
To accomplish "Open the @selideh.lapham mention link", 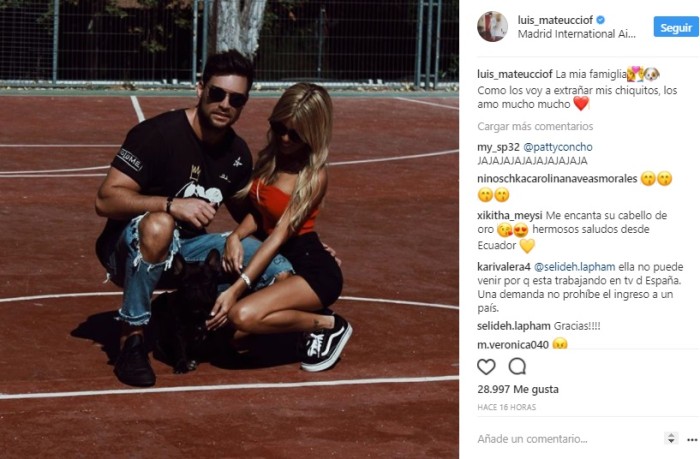I will [x=575, y=267].
